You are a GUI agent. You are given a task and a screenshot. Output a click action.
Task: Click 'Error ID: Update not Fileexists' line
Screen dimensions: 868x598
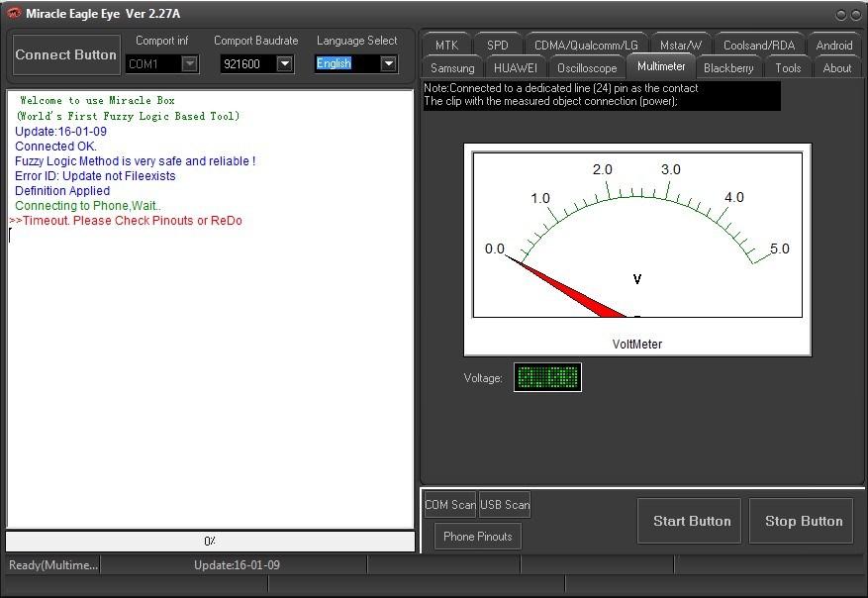click(x=95, y=176)
